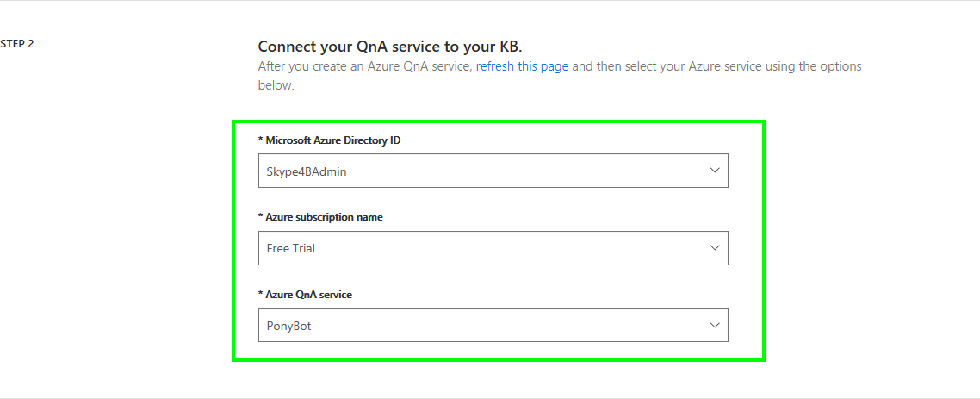Click the STEP 2 label
Screen dimensions: 980x399
click(17, 44)
